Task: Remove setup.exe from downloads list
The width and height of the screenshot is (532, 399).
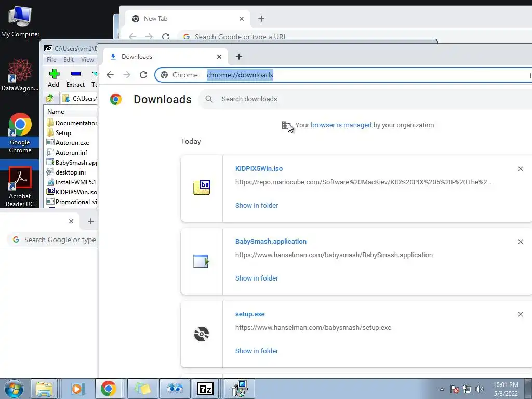Action: tap(521, 314)
